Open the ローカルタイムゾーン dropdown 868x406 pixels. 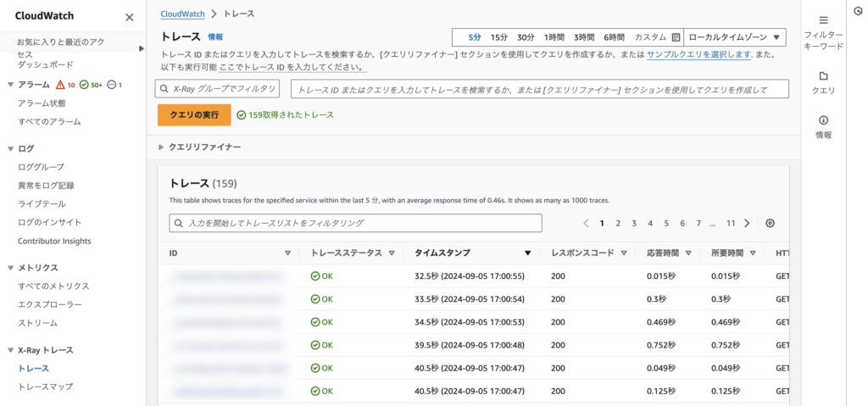(x=735, y=37)
